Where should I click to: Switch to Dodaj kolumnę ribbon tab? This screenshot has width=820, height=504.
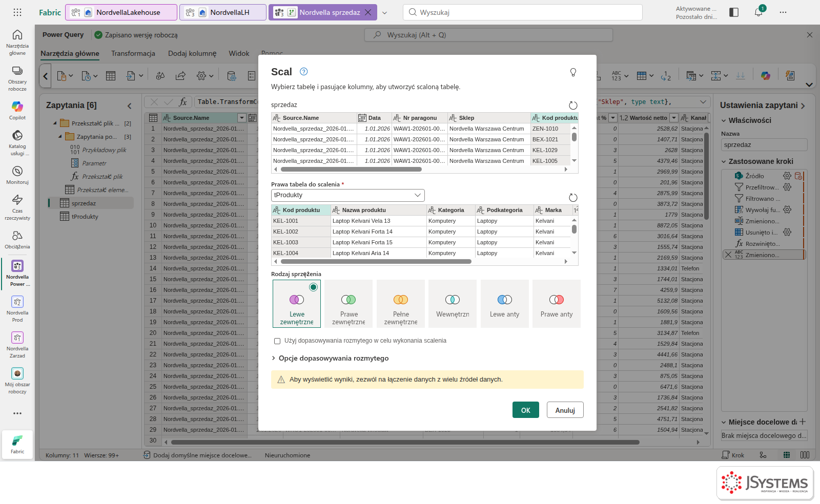point(192,53)
